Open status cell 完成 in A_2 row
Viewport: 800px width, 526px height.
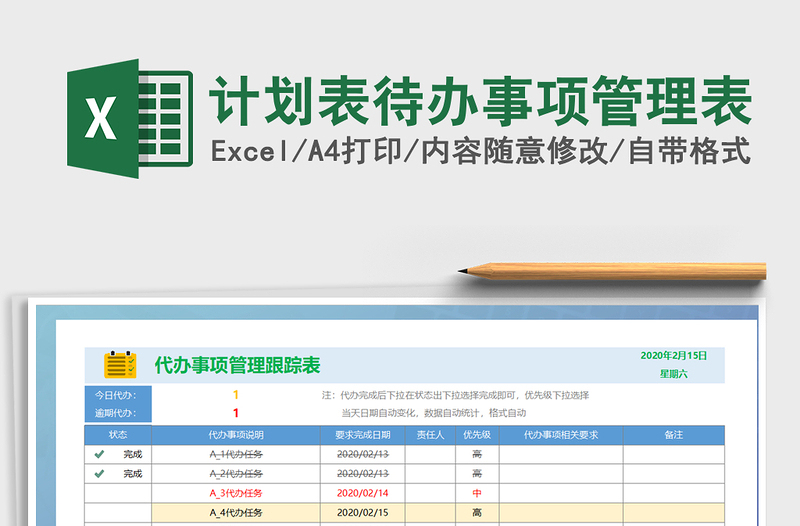click(118, 473)
